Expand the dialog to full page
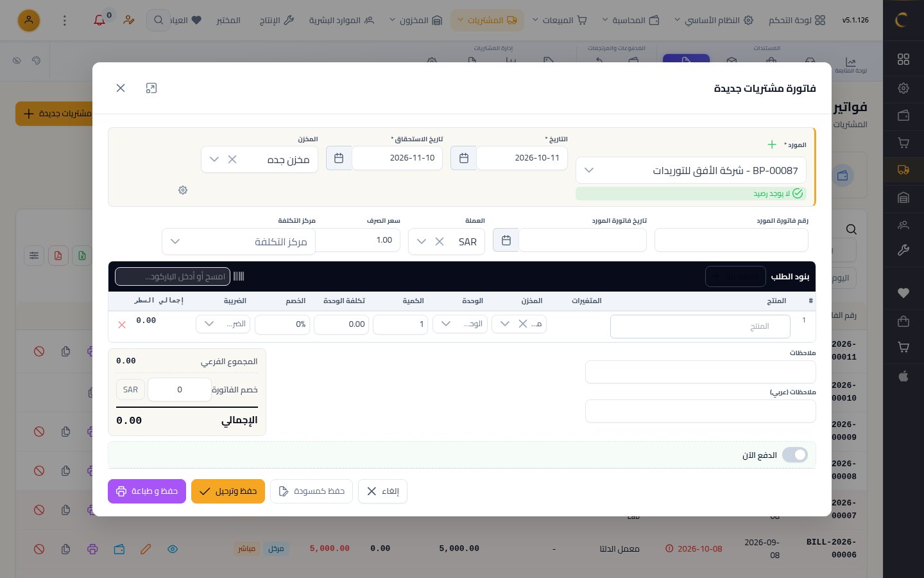The image size is (924, 578). [151, 88]
